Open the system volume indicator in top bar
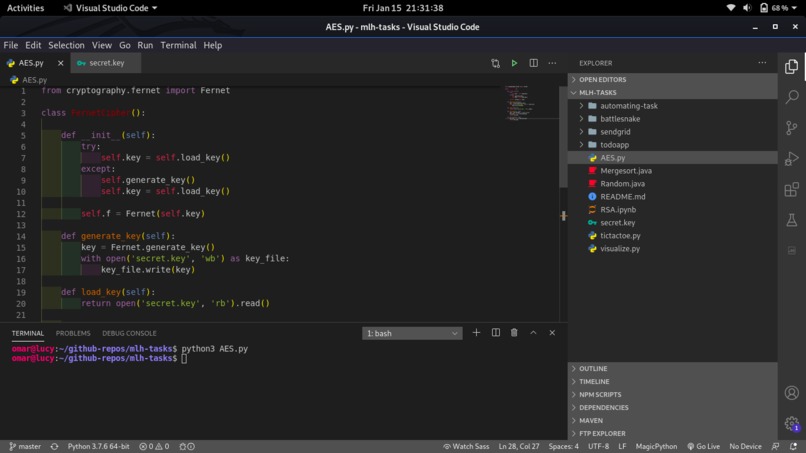 (x=747, y=8)
